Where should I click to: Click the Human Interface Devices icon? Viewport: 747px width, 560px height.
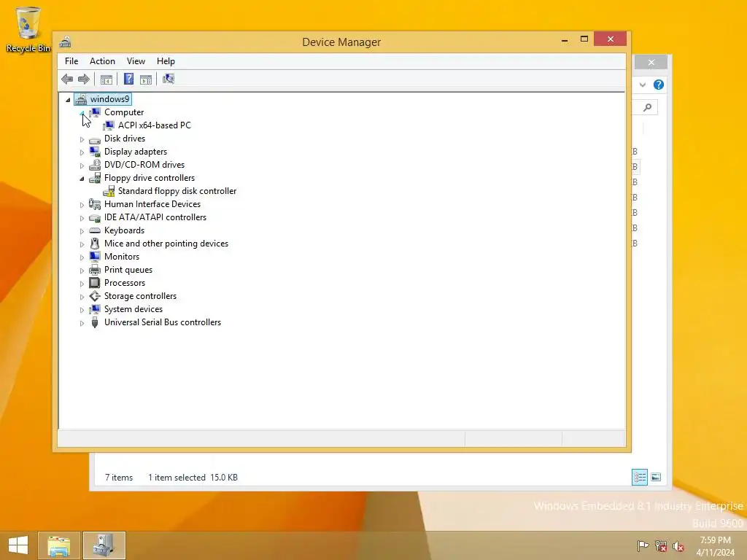[95, 204]
